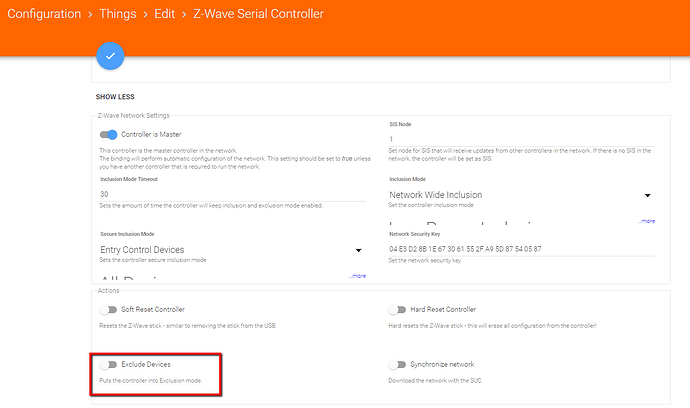Image resolution: width=690 pixels, height=408 pixels.
Task: Click the Secure Inclusion Mode dropdown arrow
Action: coord(358,251)
